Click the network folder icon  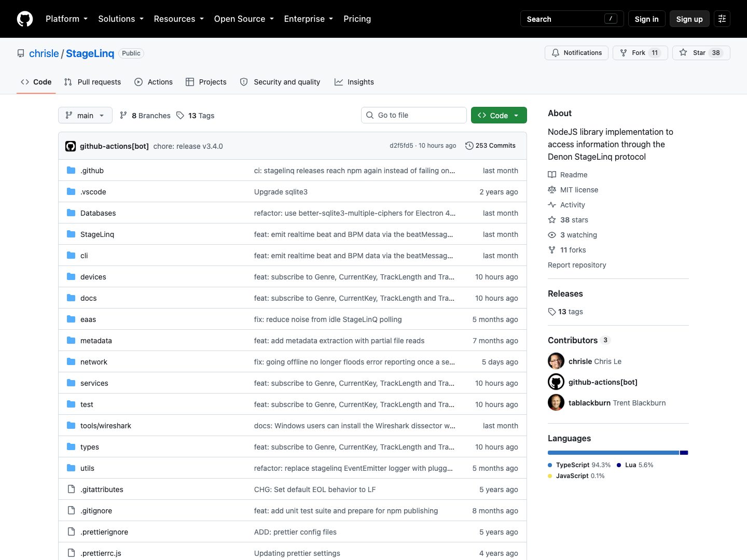click(x=71, y=362)
